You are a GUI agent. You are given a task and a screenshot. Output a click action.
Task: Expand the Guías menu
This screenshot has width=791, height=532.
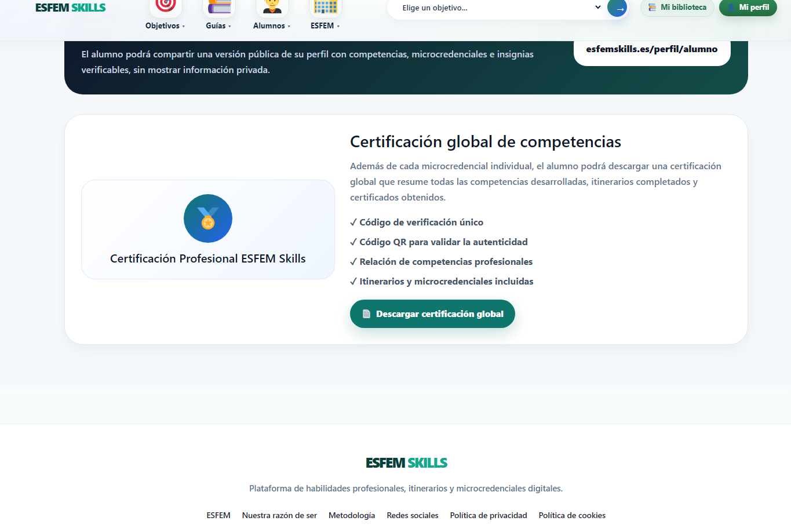coord(218,26)
